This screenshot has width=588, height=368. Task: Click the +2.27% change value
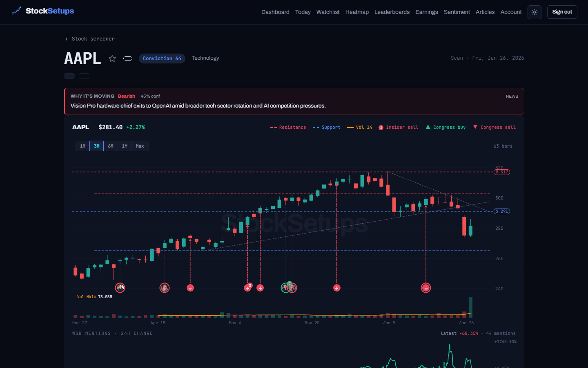coord(136,127)
